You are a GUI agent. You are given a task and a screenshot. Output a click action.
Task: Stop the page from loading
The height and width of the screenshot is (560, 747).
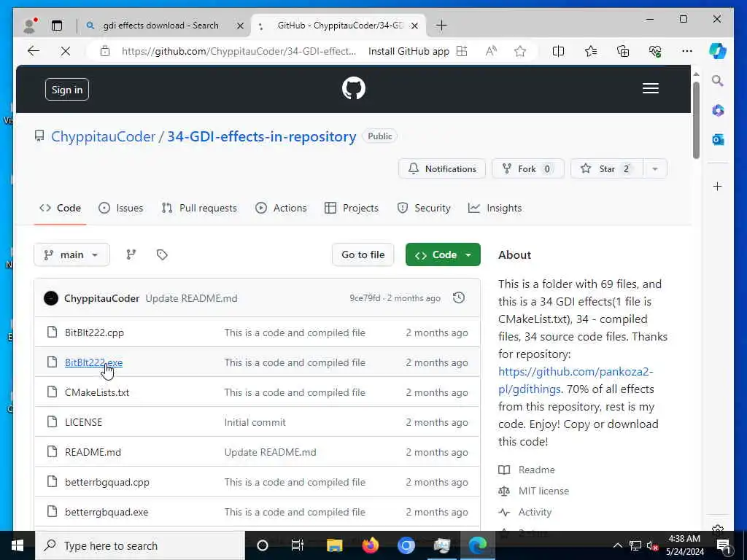point(66,51)
